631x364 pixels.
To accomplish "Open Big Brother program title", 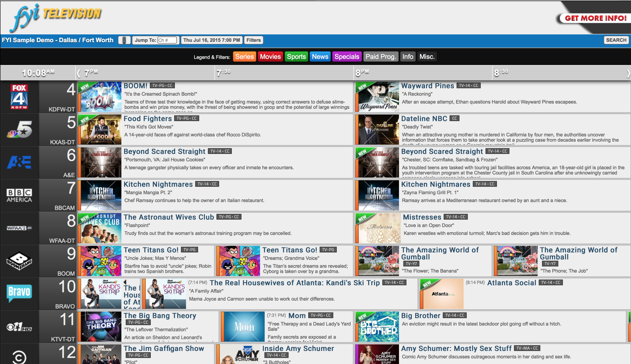I will coord(420,316).
